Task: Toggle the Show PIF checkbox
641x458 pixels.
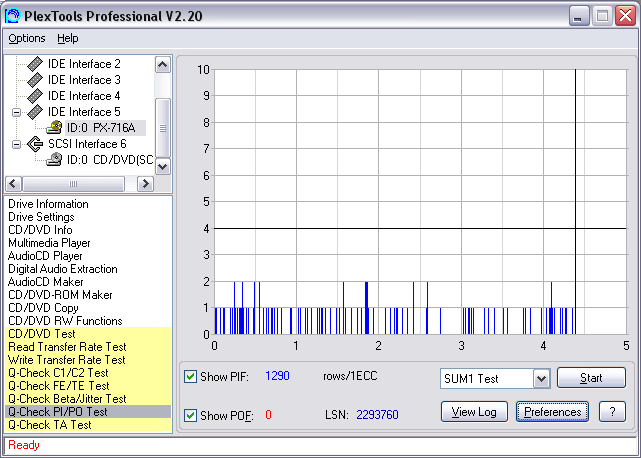Action: pos(190,376)
